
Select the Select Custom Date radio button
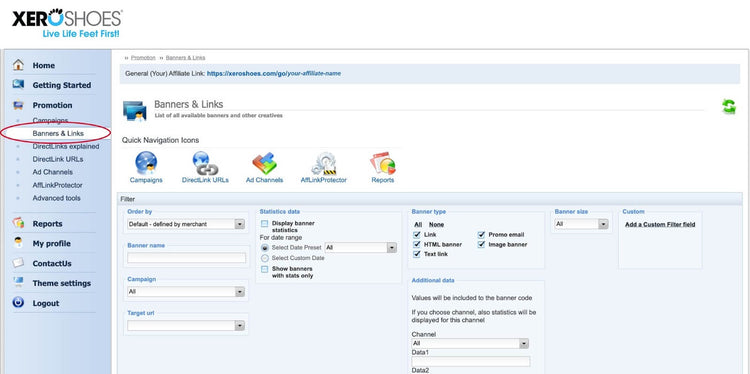(265, 258)
